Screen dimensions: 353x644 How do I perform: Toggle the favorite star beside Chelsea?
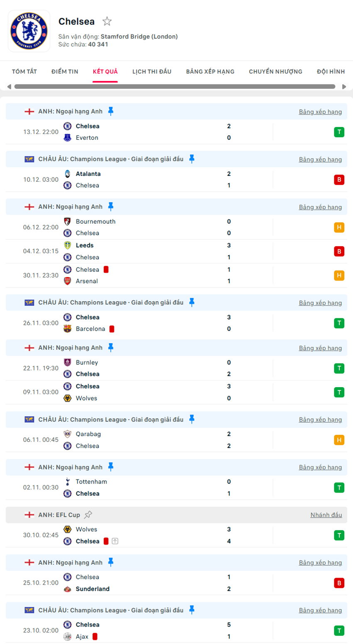pos(107,21)
